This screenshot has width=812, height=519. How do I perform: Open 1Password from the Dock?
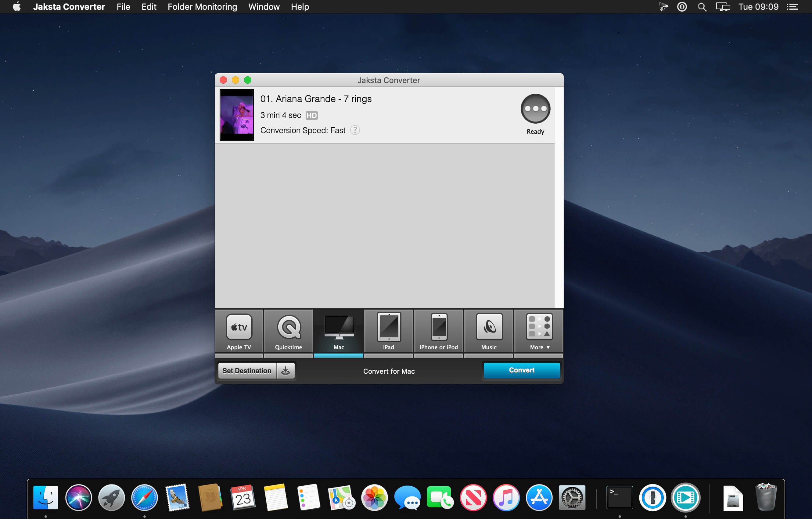652,497
